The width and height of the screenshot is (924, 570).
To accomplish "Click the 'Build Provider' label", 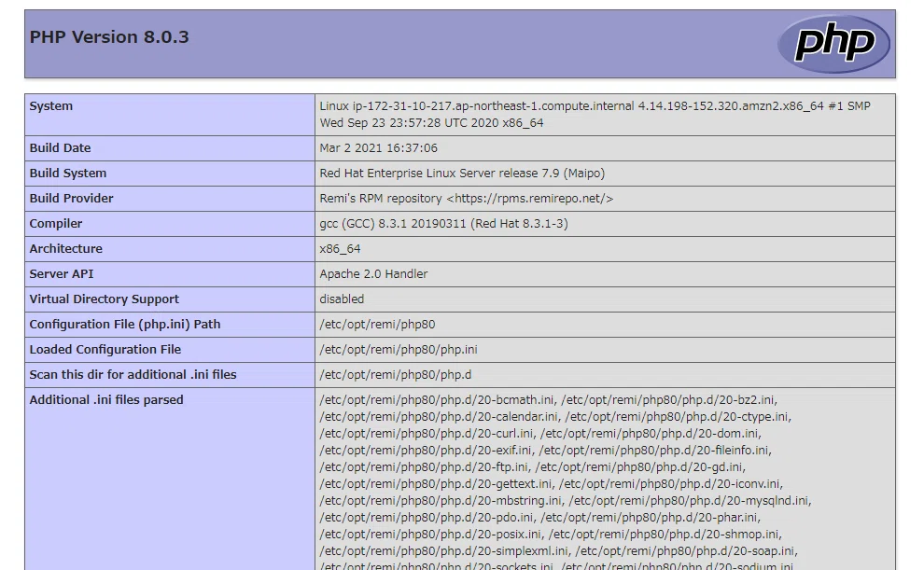I will coord(71,199).
